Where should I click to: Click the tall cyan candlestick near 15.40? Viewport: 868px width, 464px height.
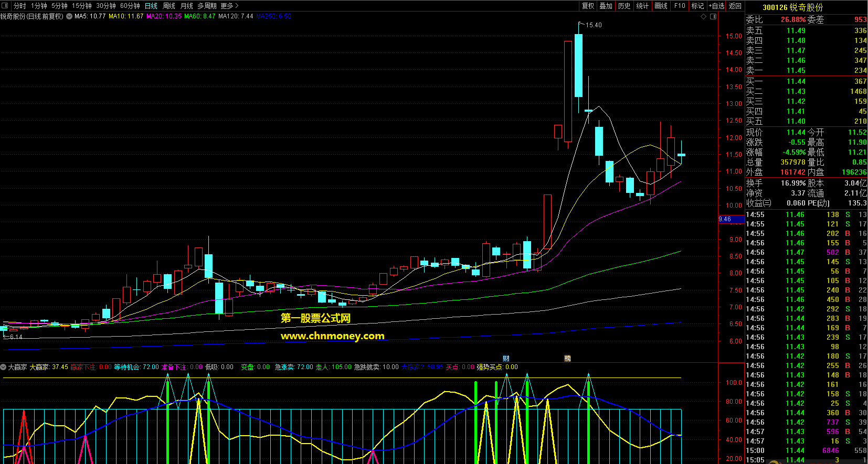coord(578,66)
